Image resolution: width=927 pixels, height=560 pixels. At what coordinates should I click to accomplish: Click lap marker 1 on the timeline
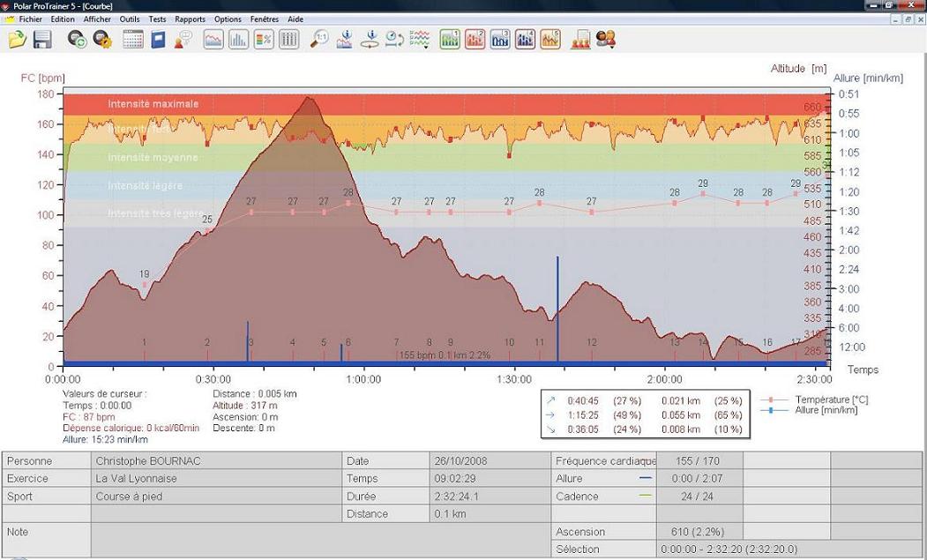pos(145,342)
